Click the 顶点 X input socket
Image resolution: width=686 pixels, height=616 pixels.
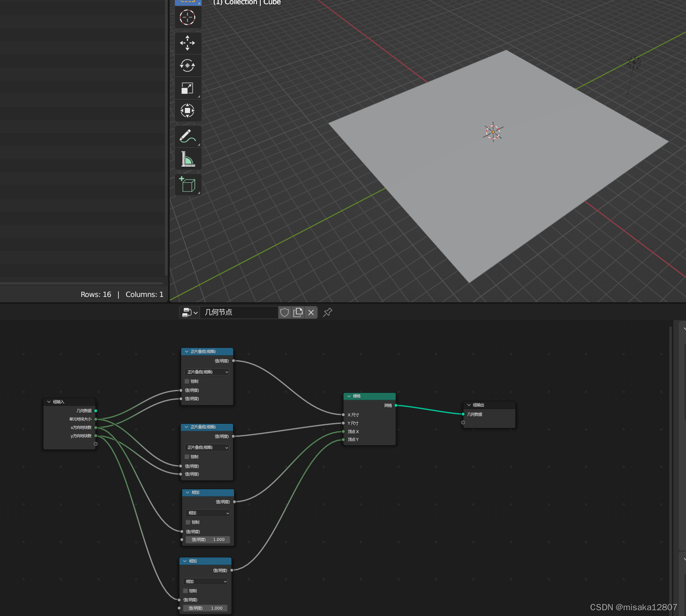click(344, 432)
